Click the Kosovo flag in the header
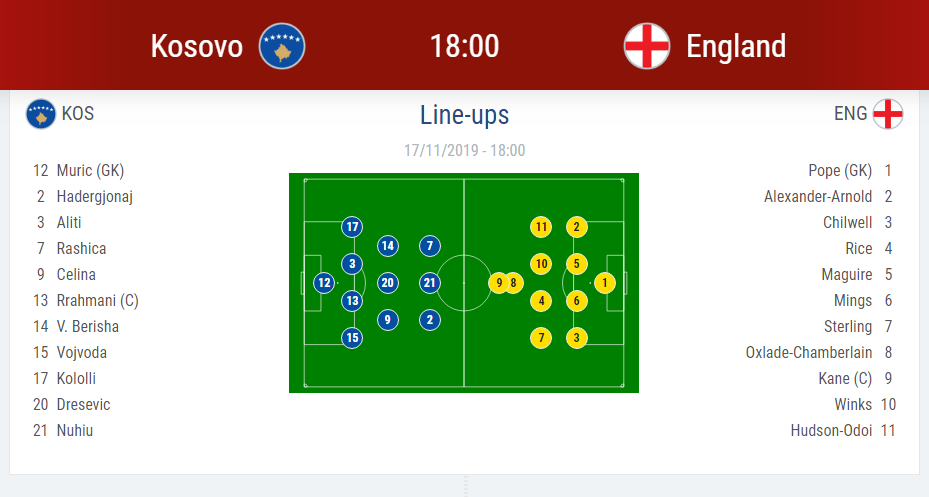Viewport: 929px width, 497px height. coord(282,46)
